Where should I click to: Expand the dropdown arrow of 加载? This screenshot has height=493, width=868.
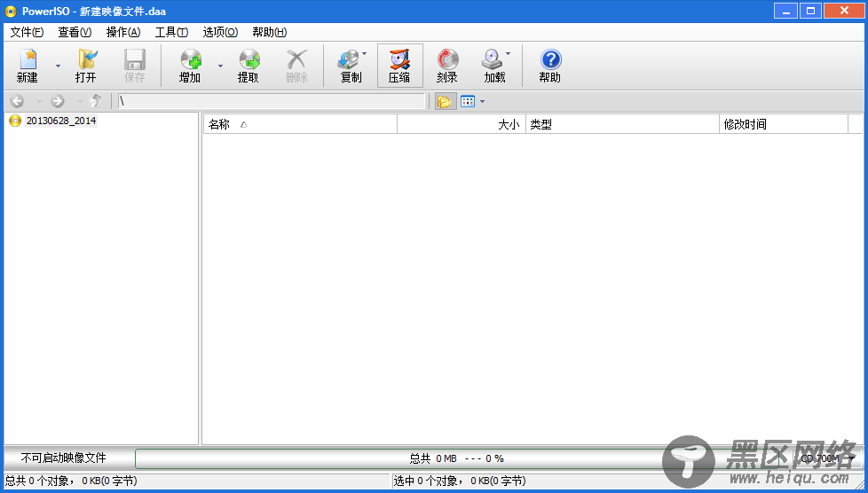click(x=509, y=54)
